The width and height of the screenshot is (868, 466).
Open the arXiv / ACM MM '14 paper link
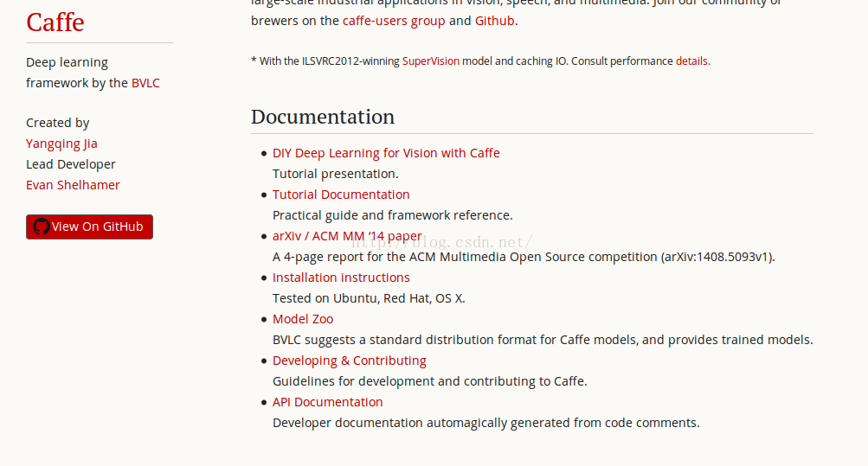[x=347, y=236]
